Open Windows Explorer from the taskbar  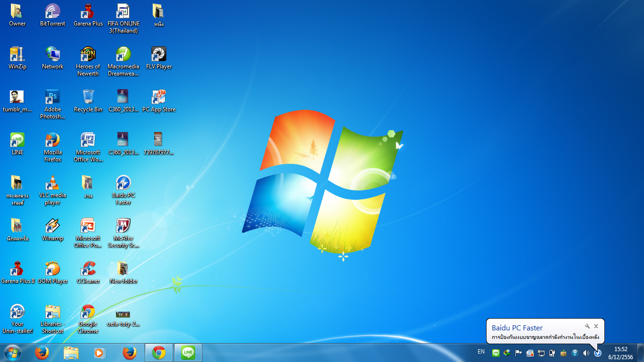pyautogui.click(x=71, y=353)
